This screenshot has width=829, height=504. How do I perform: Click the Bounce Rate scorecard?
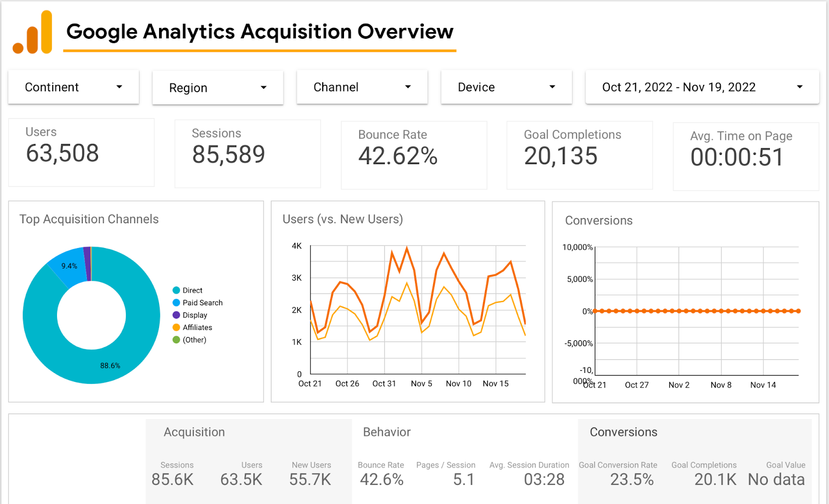click(x=413, y=155)
